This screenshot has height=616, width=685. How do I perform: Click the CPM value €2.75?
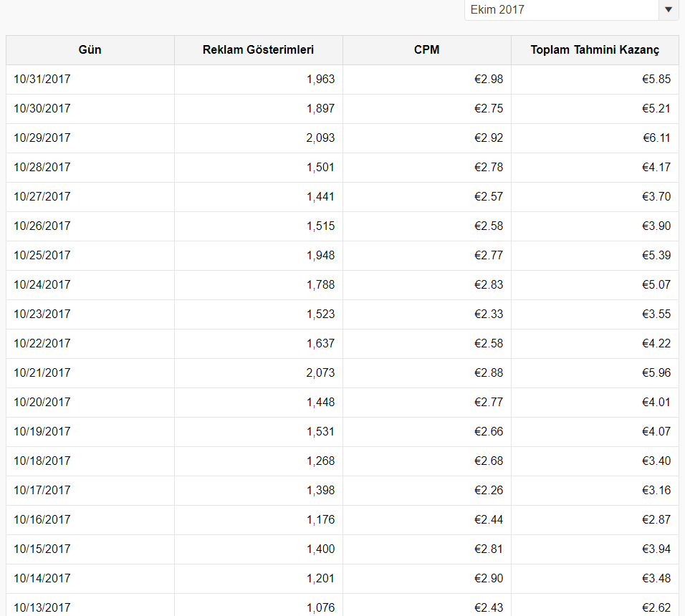(489, 108)
